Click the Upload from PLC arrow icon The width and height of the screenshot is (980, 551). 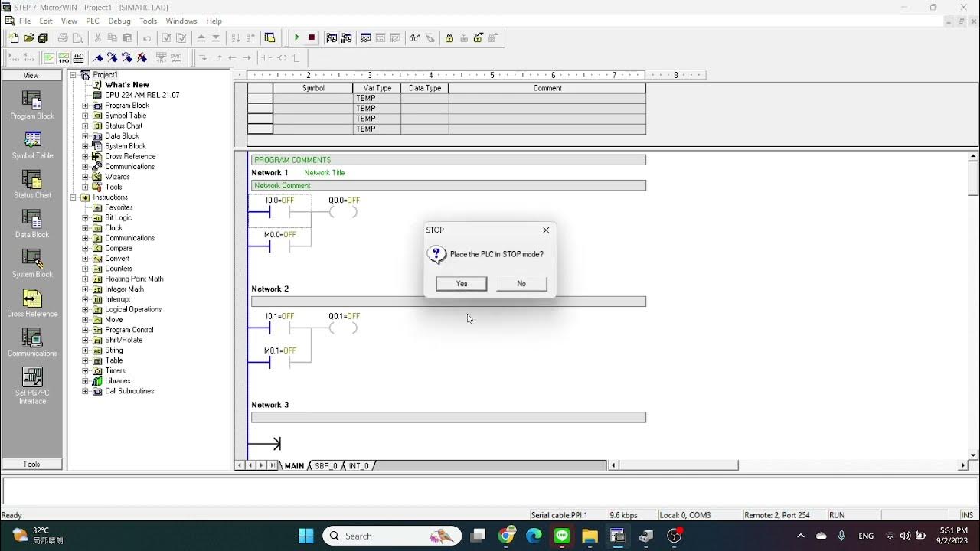click(201, 37)
